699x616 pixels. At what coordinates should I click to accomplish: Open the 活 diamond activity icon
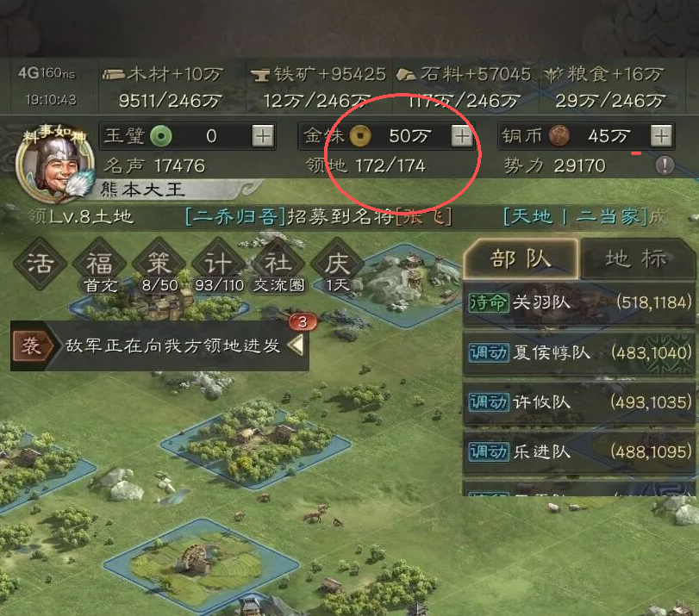click(41, 263)
